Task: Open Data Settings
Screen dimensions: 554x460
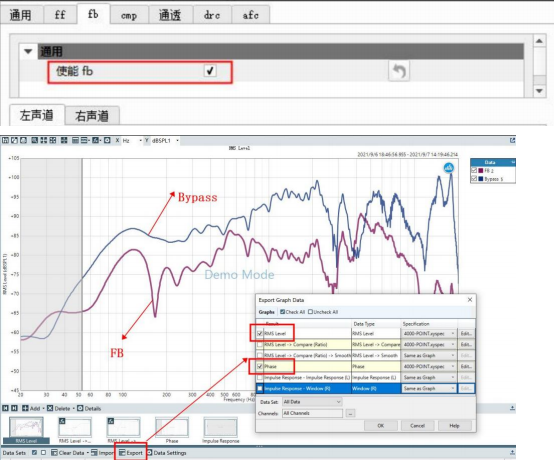Action: pyautogui.click(x=166, y=453)
